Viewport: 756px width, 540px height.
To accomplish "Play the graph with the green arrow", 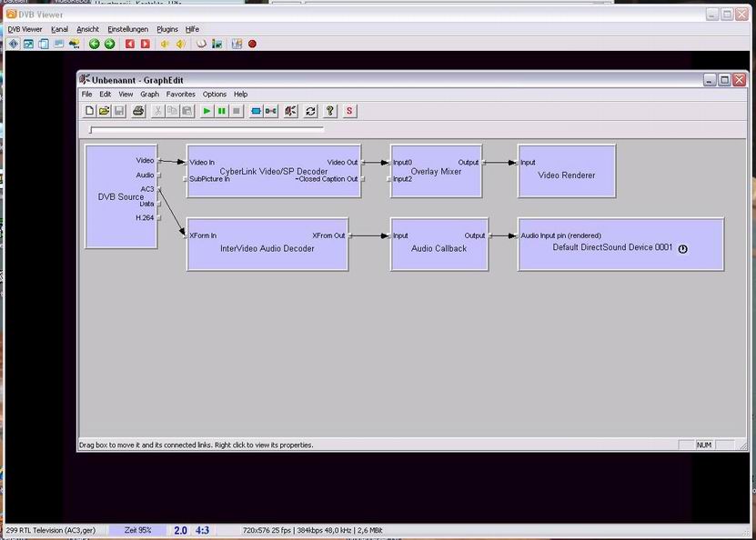I will [207, 111].
